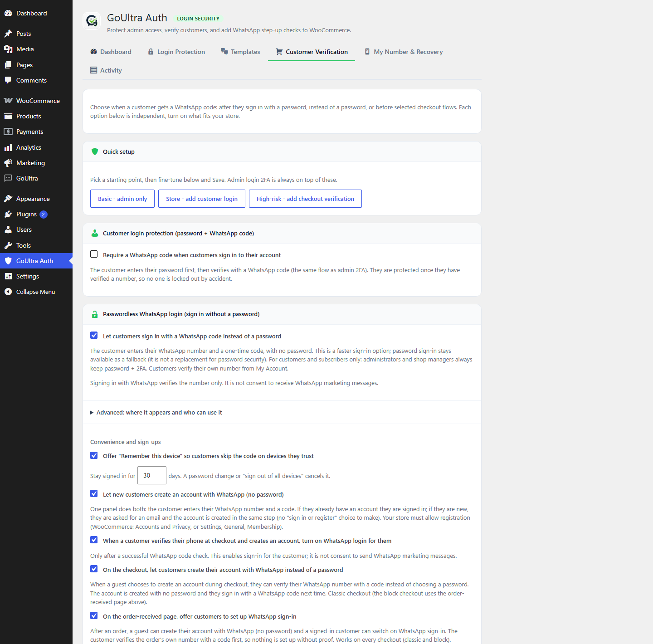This screenshot has height=644, width=653.
Task: Click the Passwordless WhatsApp login heading text
Action: [x=181, y=314]
